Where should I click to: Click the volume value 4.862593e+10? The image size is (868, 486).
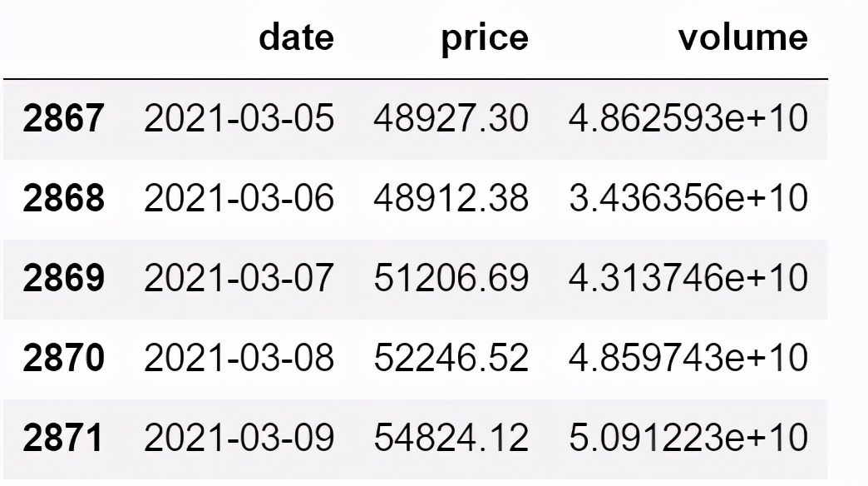tap(688, 118)
